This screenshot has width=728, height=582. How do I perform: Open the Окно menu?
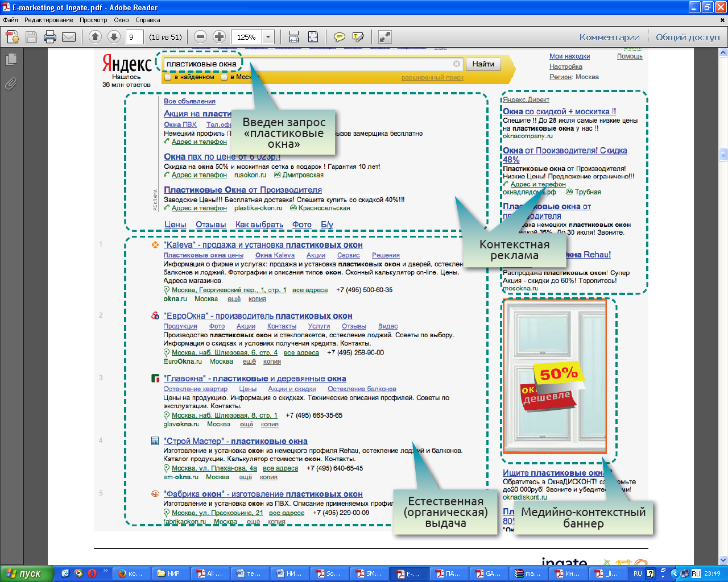click(x=121, y=20)
